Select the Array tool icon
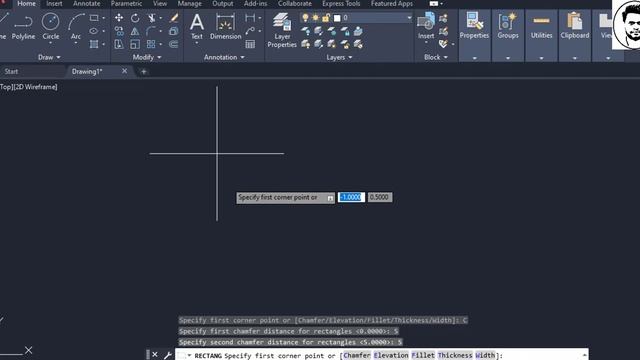 click(x=151, y=44)
